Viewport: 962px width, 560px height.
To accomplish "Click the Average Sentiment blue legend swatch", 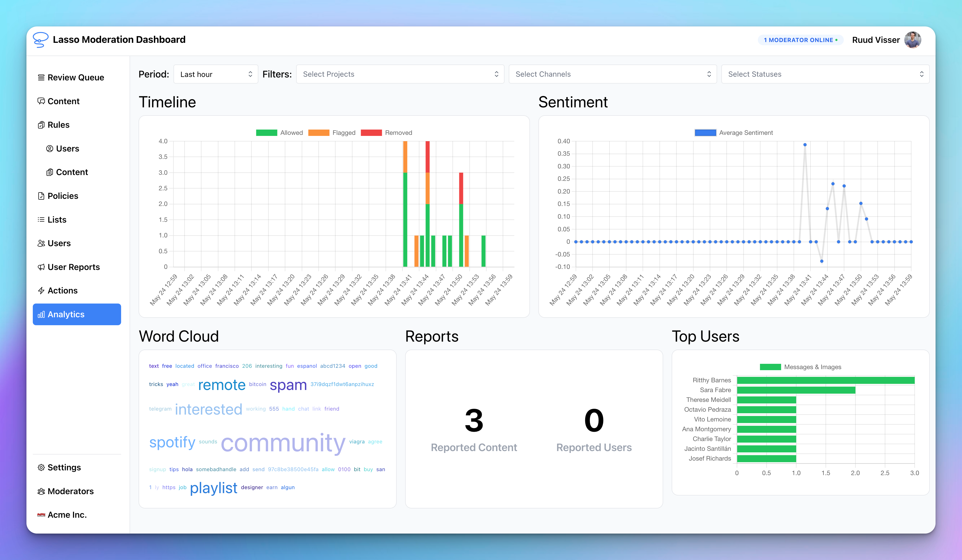I will point(705,133).
